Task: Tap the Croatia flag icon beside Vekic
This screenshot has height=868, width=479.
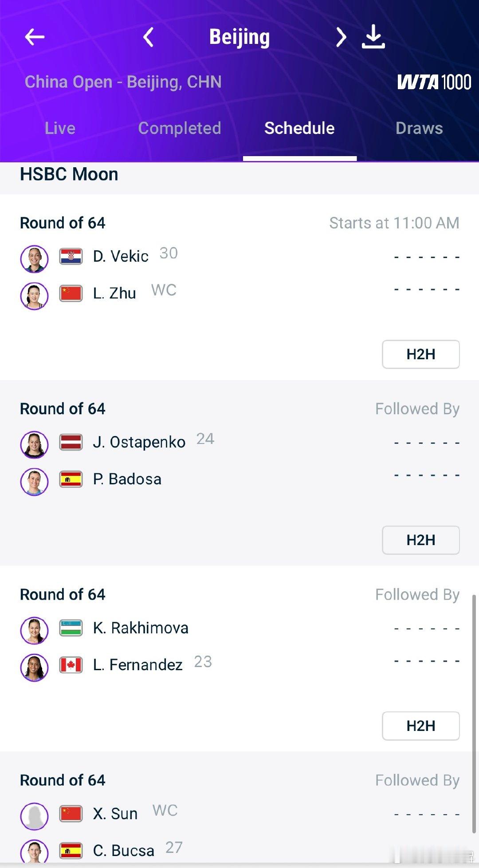Action: 71,256
